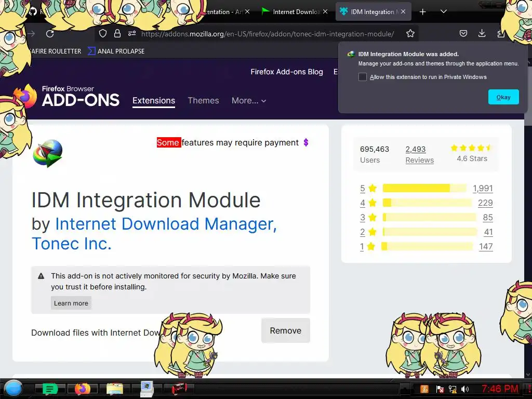The image size is (532, 399).
Task: Click the site security padlock icon
Action: 117,33
